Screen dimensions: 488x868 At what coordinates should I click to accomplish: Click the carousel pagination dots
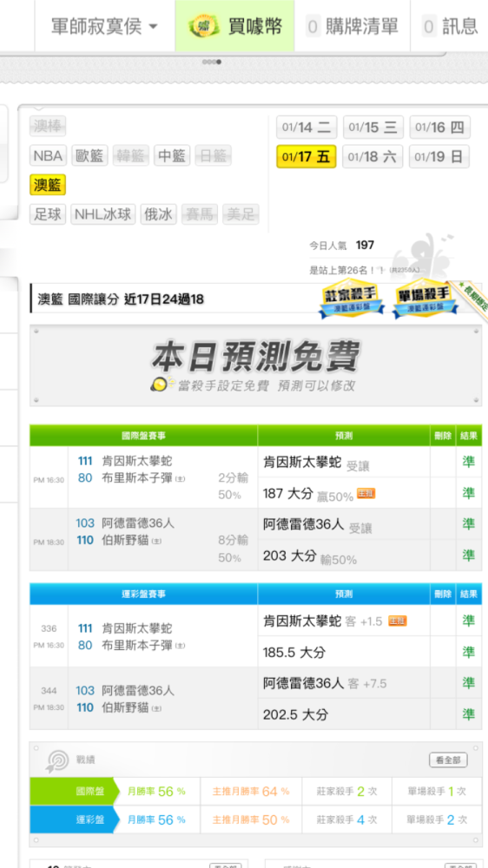[212, 62]
